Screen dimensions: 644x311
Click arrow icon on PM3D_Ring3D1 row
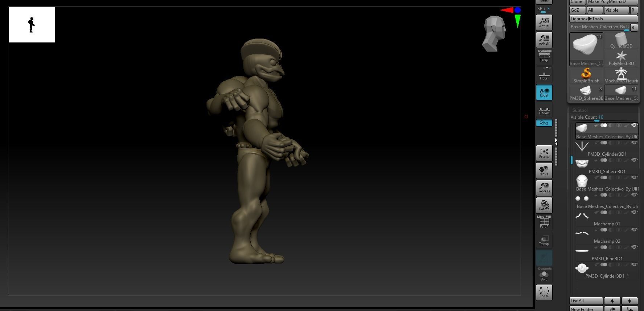(596, 247)
